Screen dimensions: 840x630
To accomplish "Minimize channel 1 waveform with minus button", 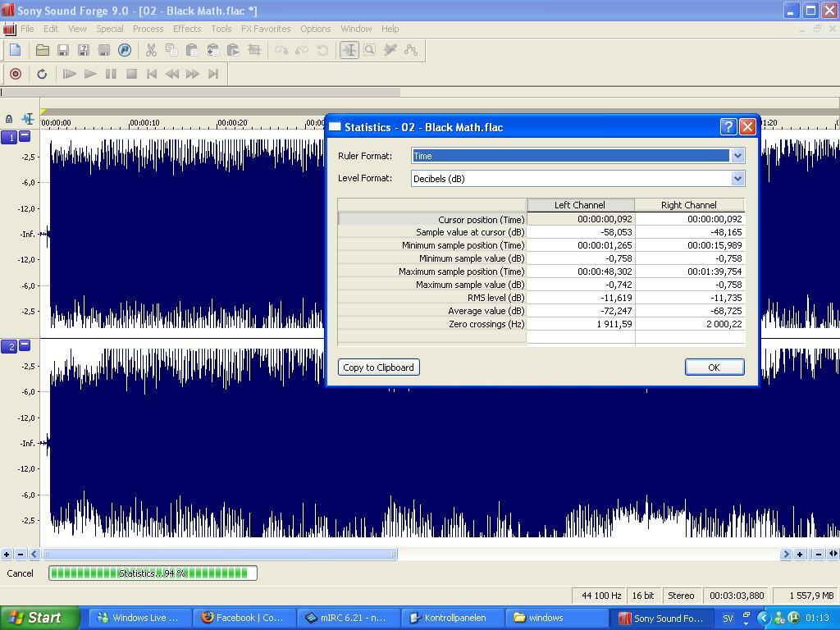I will pos(25,136).
